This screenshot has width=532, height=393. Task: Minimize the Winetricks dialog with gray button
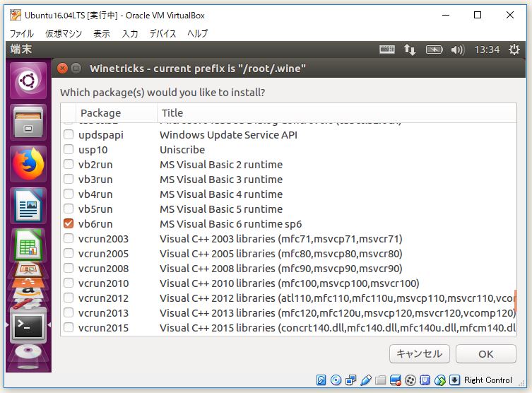pos(76,69)
